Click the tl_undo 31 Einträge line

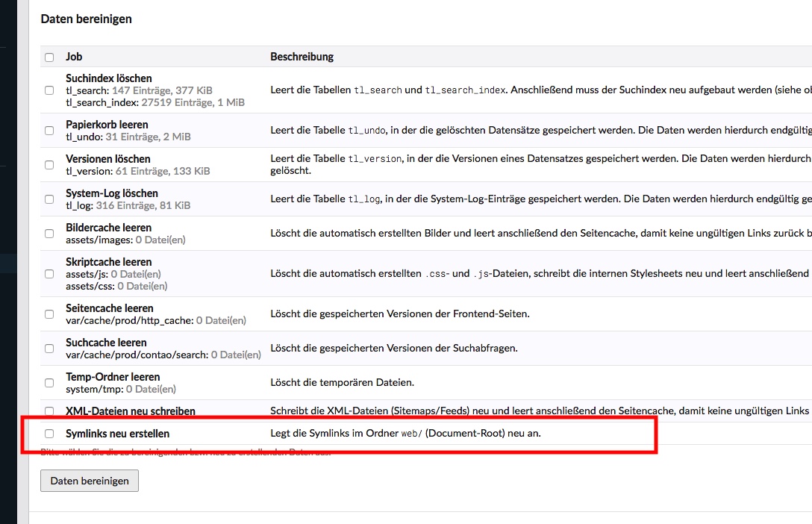(x=128, y=137)
